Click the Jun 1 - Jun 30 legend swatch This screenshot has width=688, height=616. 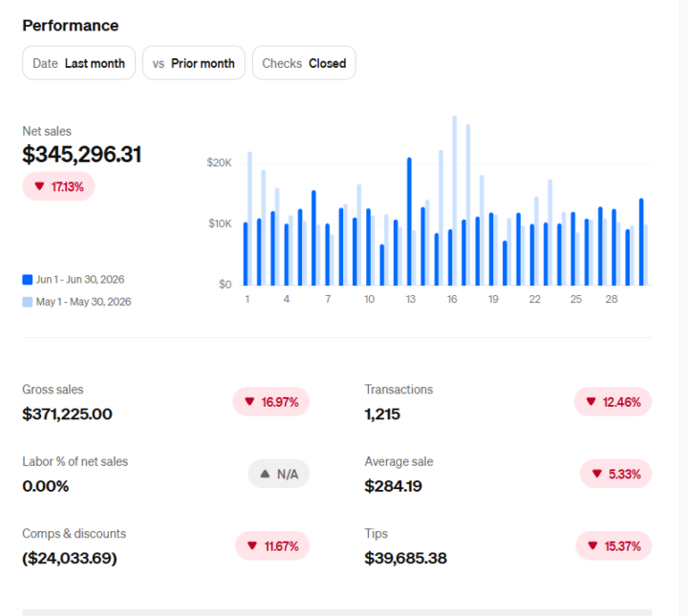pos(27,280)
